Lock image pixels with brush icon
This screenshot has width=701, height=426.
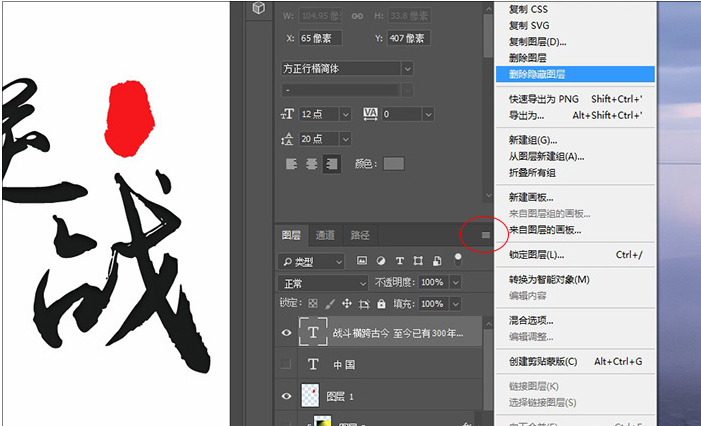(x=330, y=304)
